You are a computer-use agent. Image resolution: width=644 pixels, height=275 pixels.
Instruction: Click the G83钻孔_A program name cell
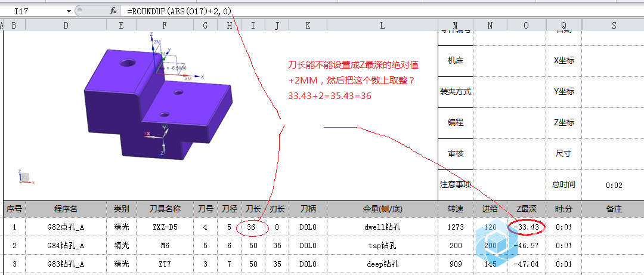[66, 264]
